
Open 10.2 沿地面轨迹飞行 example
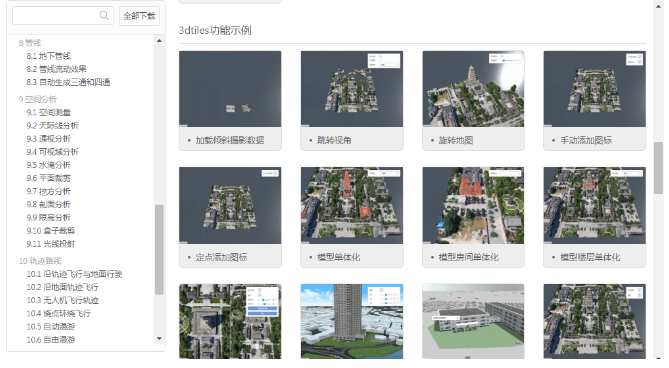[62, 287]
